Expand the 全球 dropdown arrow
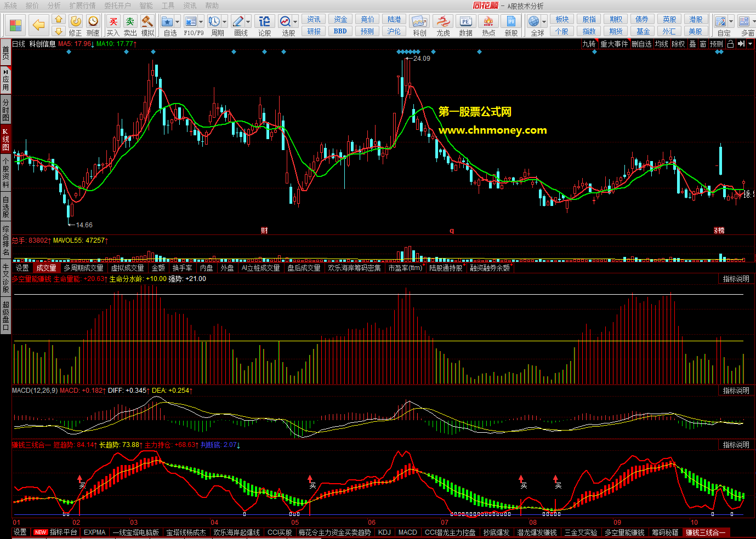The width and height of the screenshot is (756, 539). pos(544,22)
